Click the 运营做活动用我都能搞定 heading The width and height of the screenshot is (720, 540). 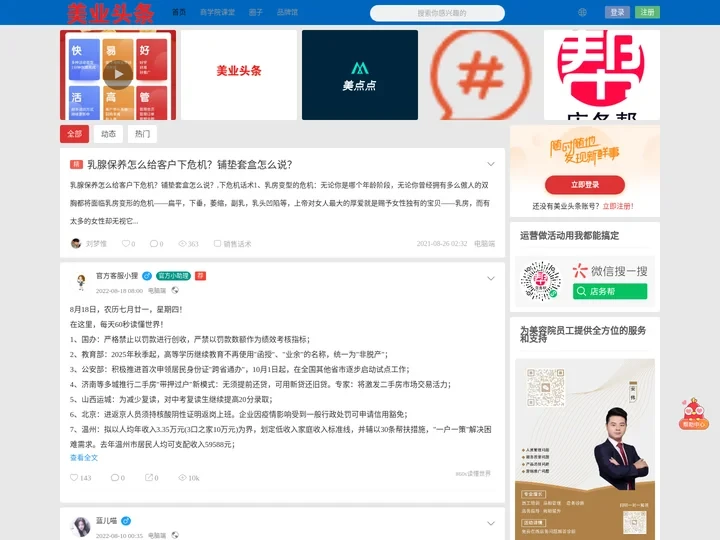click(569, 236)
